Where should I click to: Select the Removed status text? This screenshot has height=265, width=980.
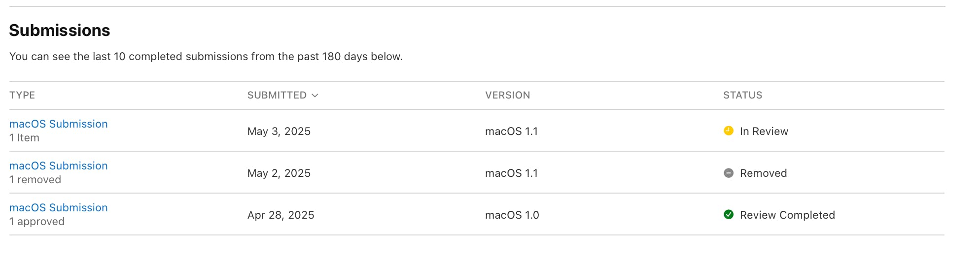click(763, 173)
